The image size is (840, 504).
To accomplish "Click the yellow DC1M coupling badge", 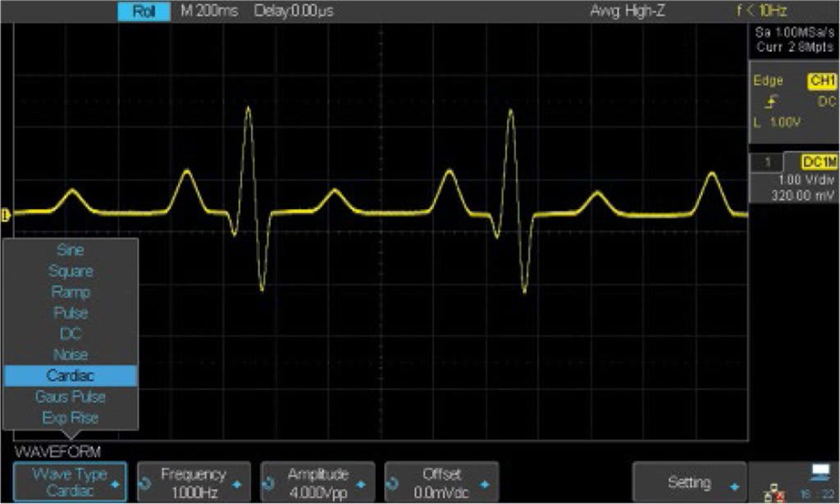I will point(819,161).
